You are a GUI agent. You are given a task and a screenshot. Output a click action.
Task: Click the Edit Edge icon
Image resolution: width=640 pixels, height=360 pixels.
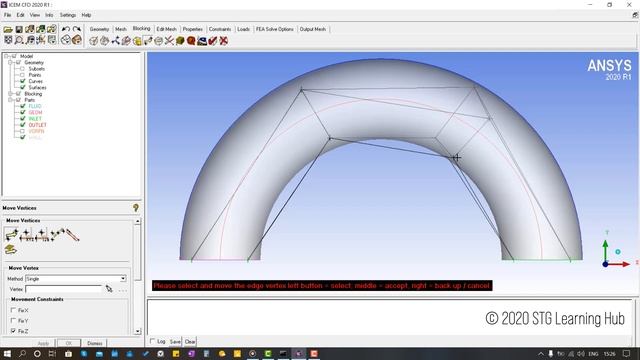click(169, 41)
